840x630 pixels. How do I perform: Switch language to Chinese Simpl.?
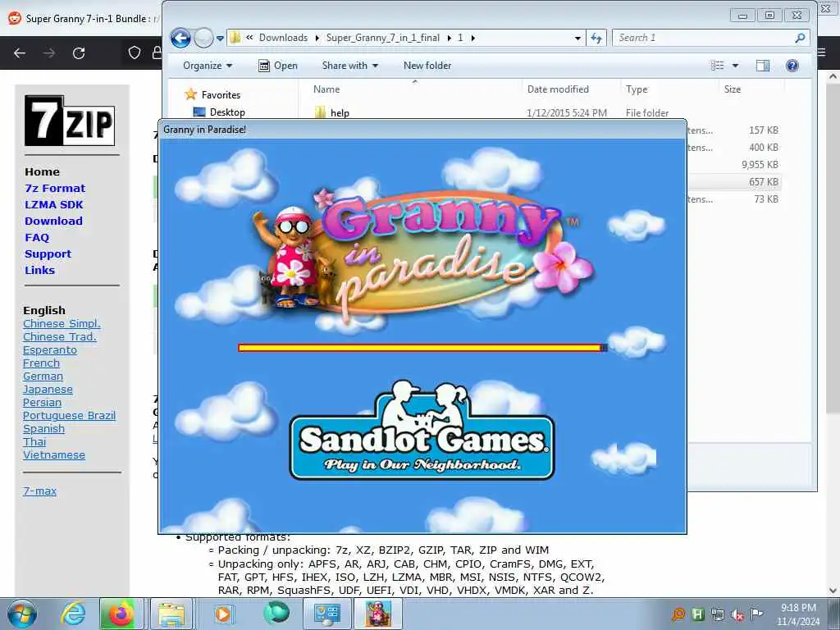(62, 323)
